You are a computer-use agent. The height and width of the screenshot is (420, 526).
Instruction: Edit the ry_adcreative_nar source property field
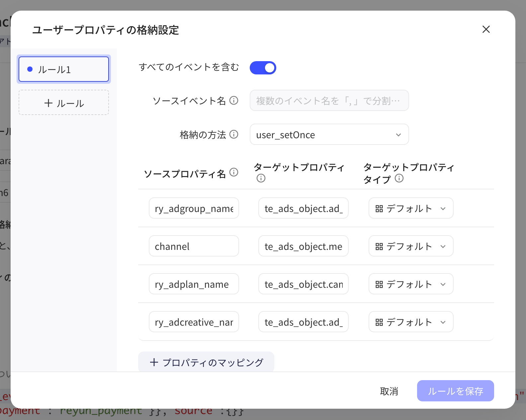194,322
